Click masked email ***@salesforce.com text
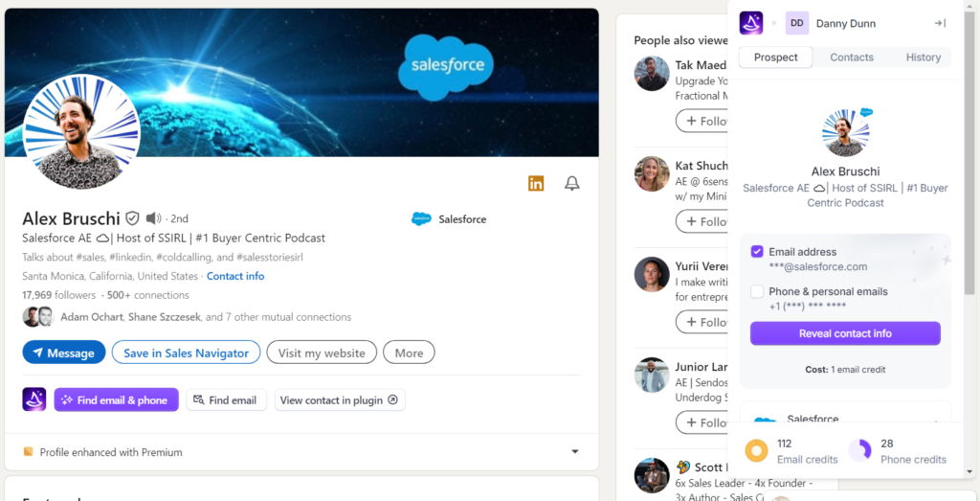Viewport: 980px width, 501px height. coord(817,266)
